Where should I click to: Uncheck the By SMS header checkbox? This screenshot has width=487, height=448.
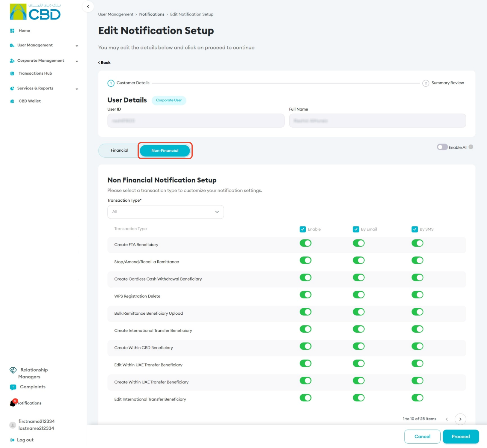point(414,229)
